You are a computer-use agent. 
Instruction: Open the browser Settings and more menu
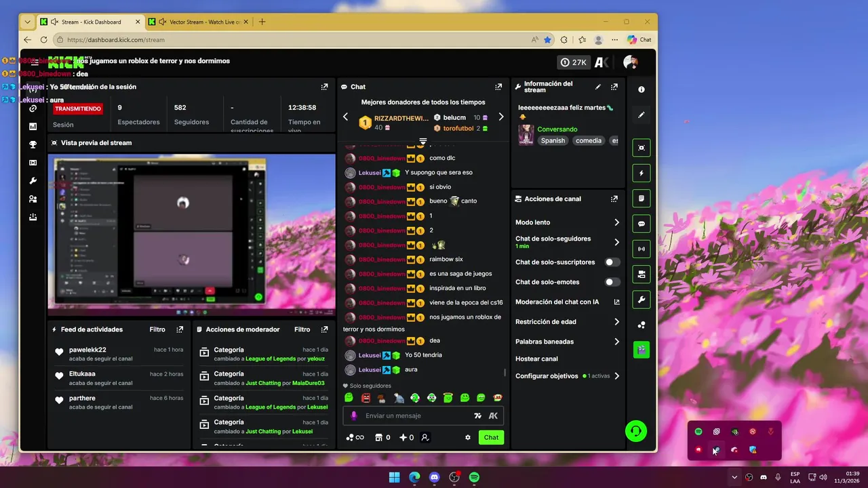coord(614,40)
